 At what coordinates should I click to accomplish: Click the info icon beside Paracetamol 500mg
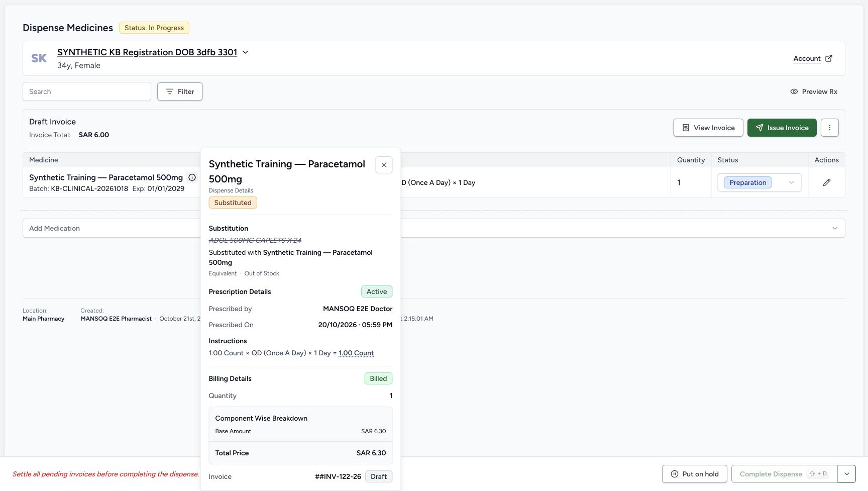pos(192,177)
